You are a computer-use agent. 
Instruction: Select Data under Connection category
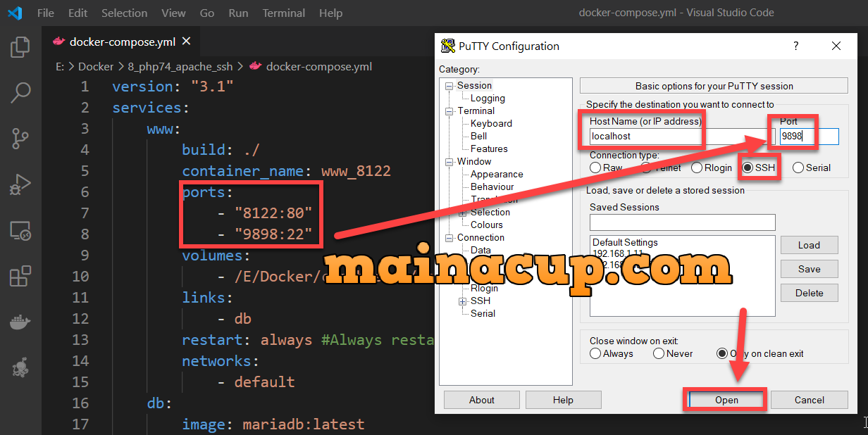(x=480, y=250)
